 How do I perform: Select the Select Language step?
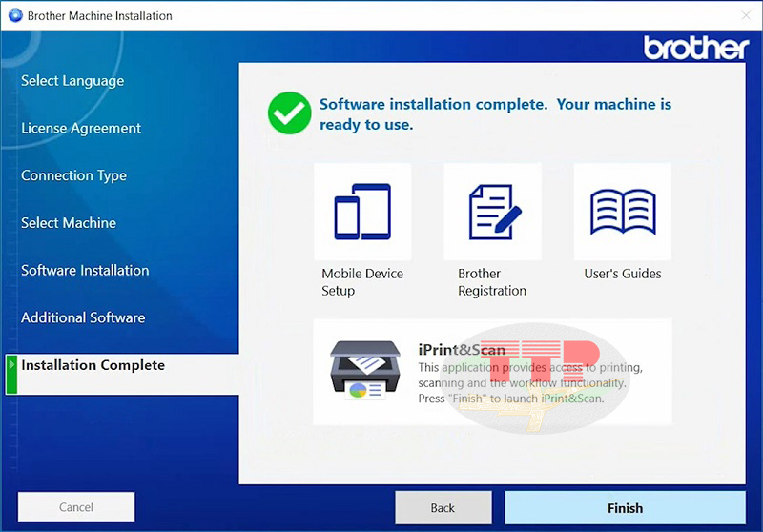point(72,81)
